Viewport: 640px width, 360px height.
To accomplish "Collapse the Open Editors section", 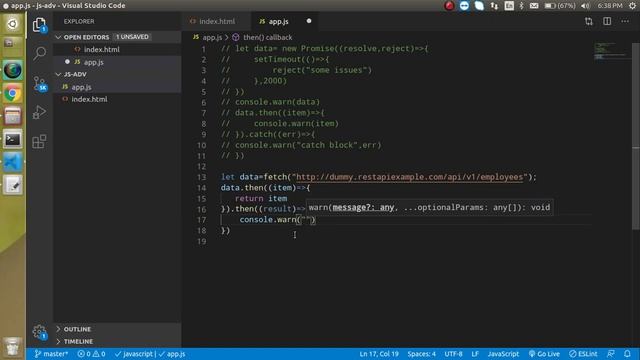I will click(x=87, y=37).
